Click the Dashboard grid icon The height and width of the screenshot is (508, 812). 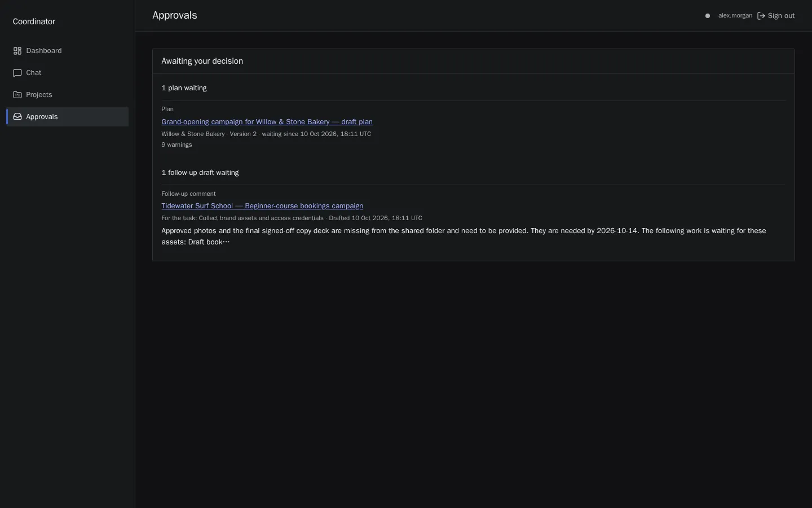[x=17, y=51]
